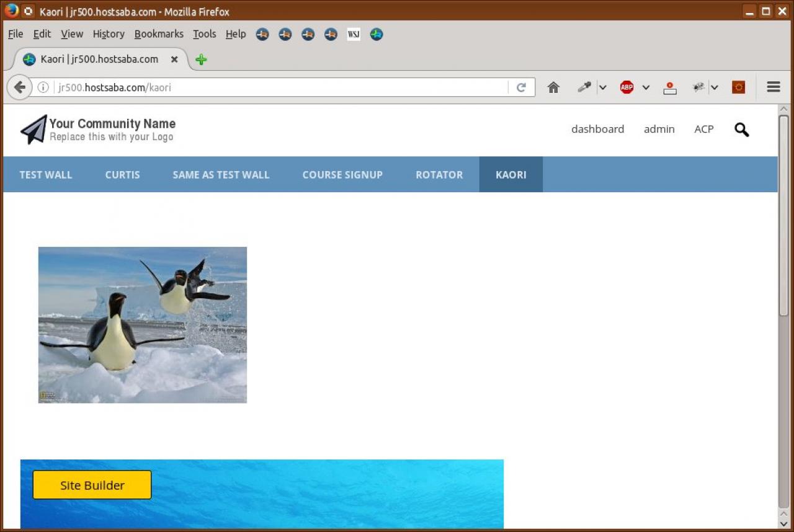Open the Firefox hamburger menu
The height and width of the screenshot is (532, 794).
tap(773, 87)
